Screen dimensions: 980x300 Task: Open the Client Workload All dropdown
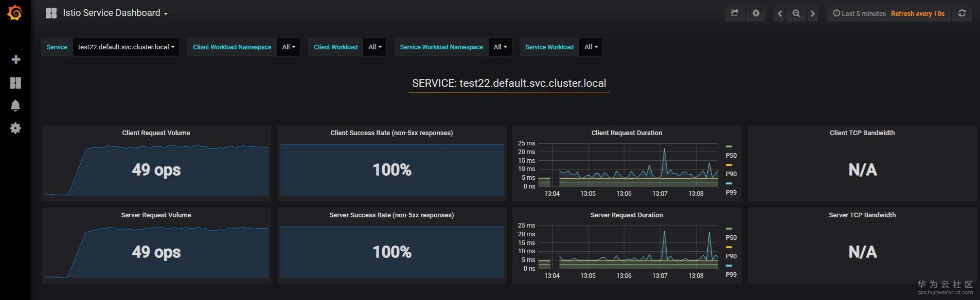(x=375, y=47)
